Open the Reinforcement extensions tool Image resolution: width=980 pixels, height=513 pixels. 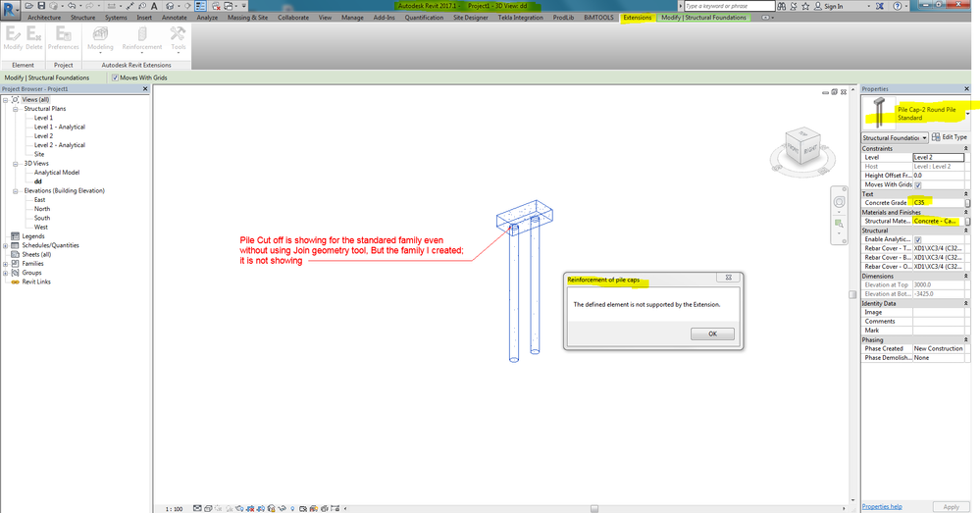(x=142, y=38)
